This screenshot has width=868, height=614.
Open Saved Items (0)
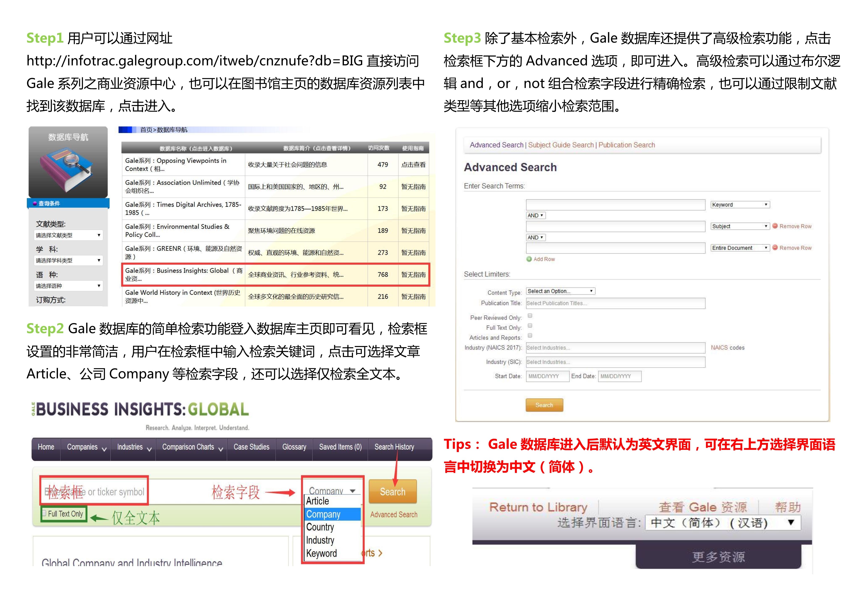(340, 447)
